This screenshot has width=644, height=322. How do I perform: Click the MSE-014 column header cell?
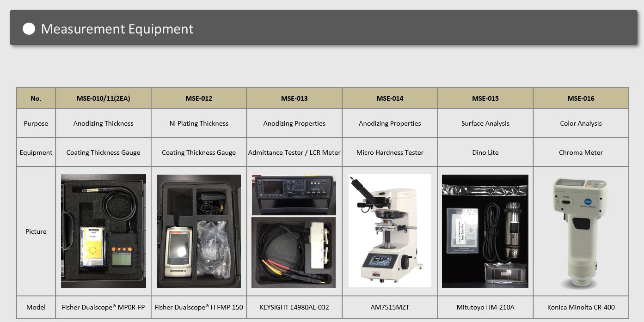[x=390, y=98]
